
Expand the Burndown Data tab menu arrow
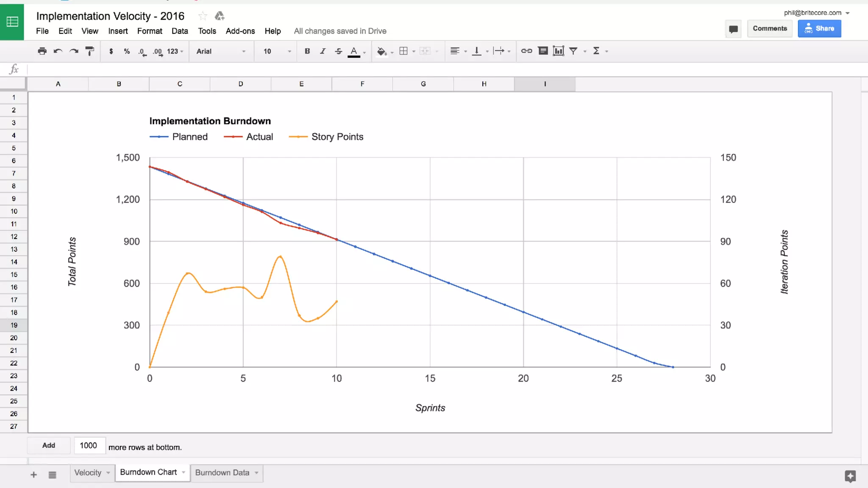pos(257,473)
